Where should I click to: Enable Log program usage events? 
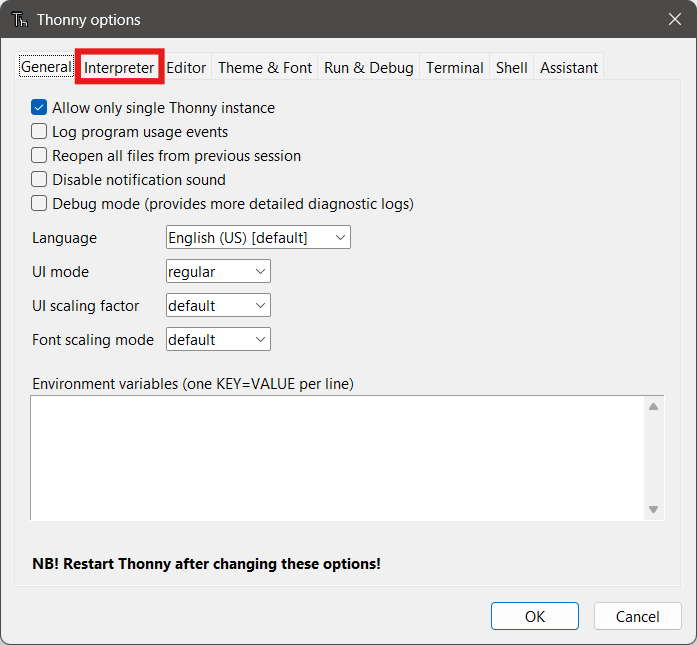coord(39,132)
